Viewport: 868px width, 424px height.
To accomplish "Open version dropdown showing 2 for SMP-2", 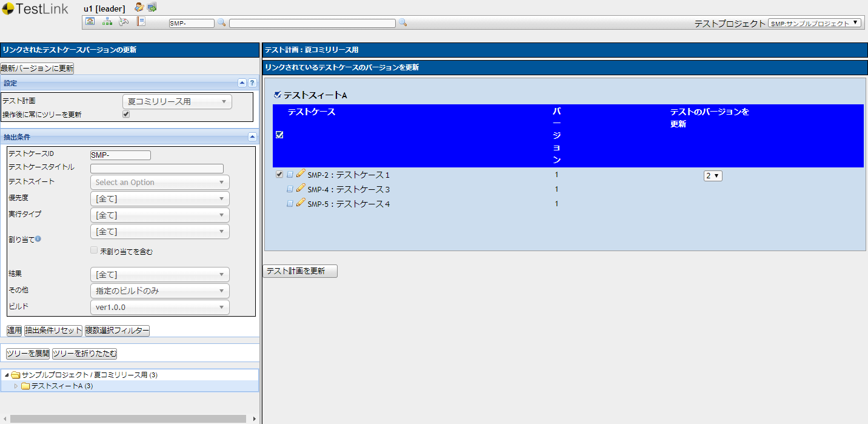I will (713, 175).
